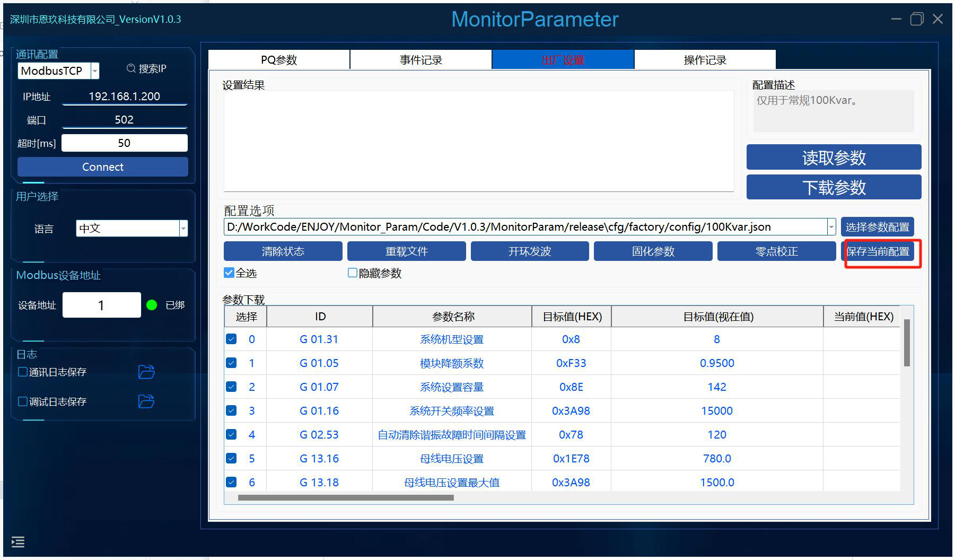Click the horizontal scrollbar of parameter table
The image size is (955, 560).
(x=346, y=498)
